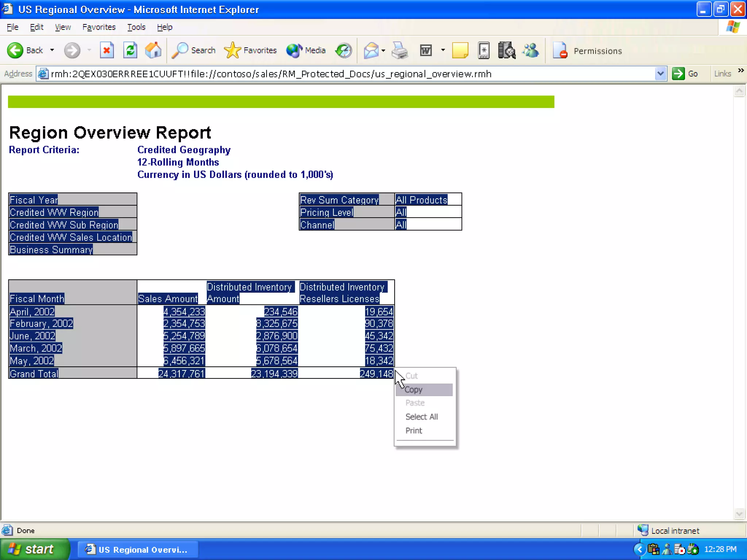Viewport: 747px width, 560px height.
Task: Open the Tools menu
Action: point(136,27)
